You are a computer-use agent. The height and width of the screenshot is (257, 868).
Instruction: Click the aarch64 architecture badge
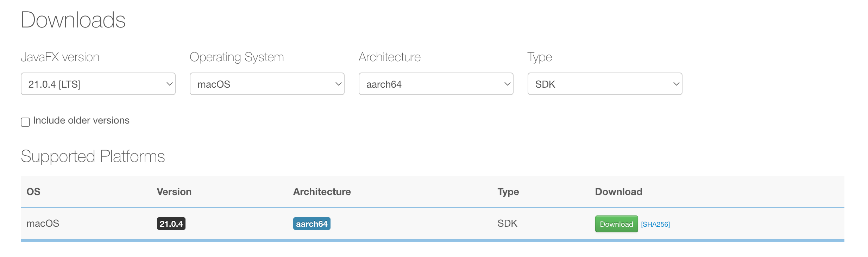312,224
